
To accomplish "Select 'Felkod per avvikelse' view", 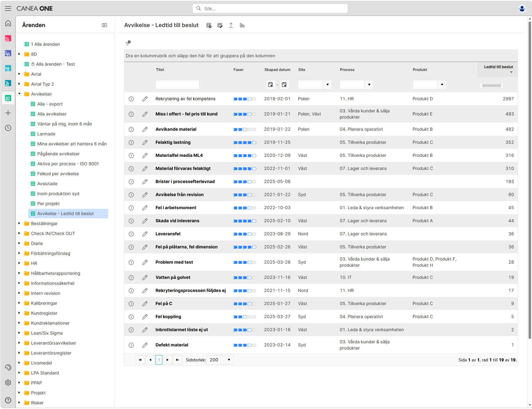I will (58, 174).
